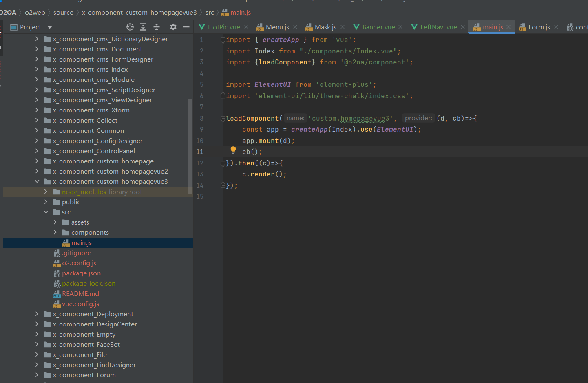Switch to the Banner.vue tab
The width and height of the screenshot is (588, 383).
tap(378, 27)
